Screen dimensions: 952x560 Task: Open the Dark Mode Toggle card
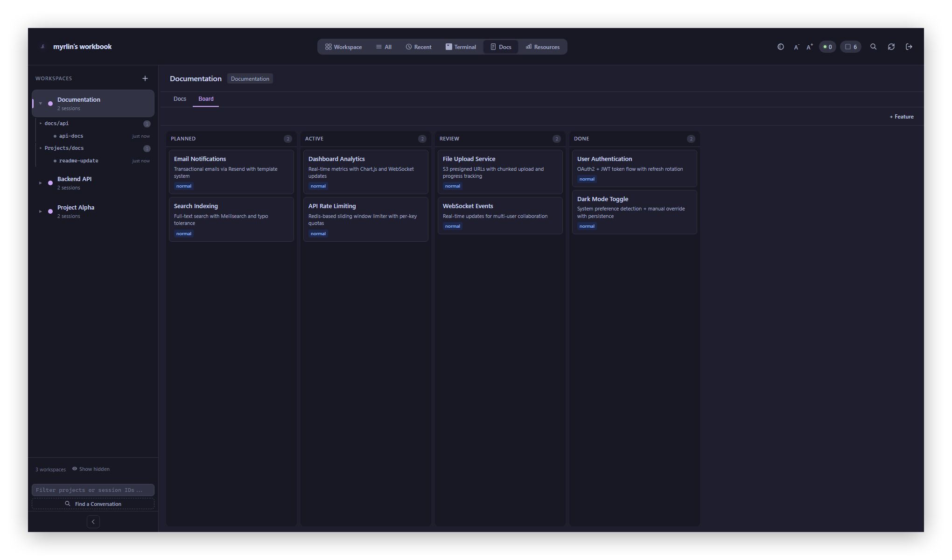[x=635, y=212]
